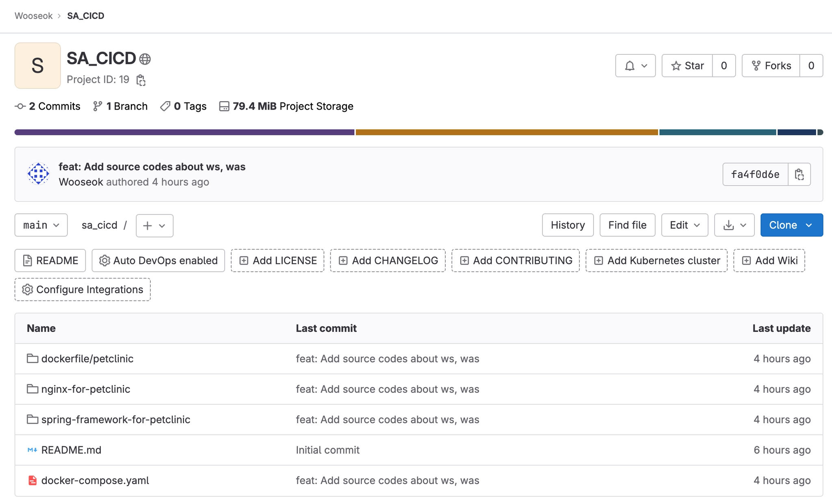
Task: Click the purple segment of the language bar
Action: coord(184,132)
